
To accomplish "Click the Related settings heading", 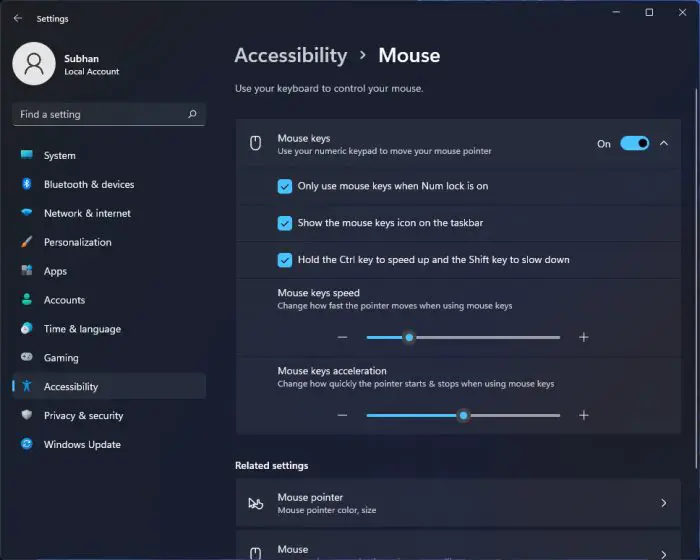I will [x=271, y=465].
